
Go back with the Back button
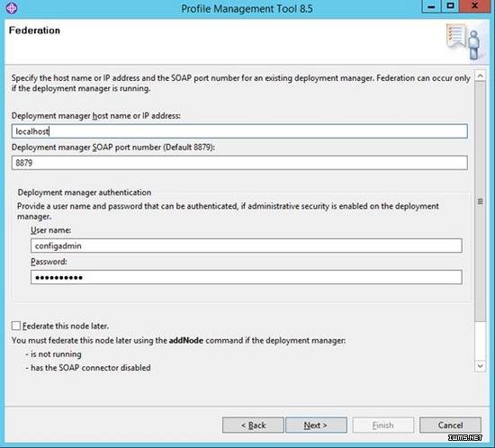coord(253,426)
